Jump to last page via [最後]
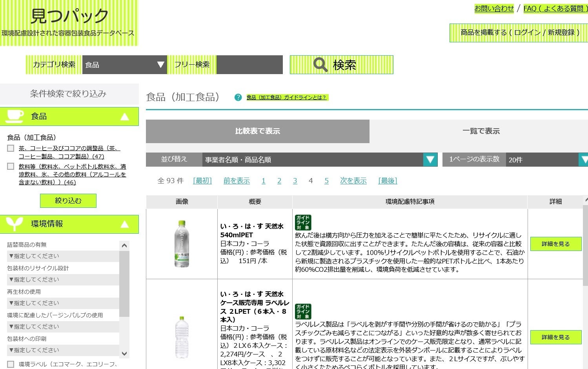 point(388,181)
